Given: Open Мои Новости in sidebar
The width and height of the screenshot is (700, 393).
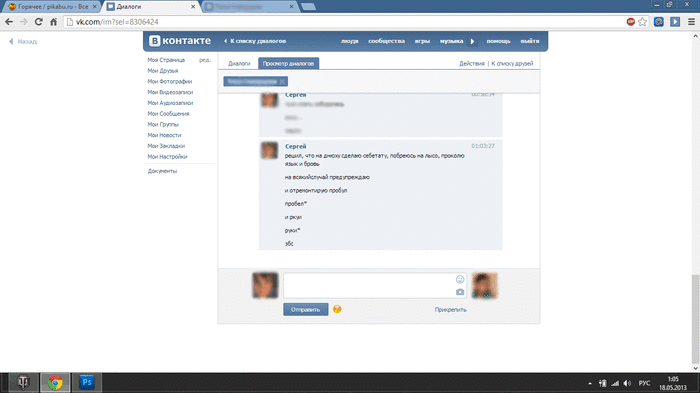Looking at the screenshot, I should (164, 135).
